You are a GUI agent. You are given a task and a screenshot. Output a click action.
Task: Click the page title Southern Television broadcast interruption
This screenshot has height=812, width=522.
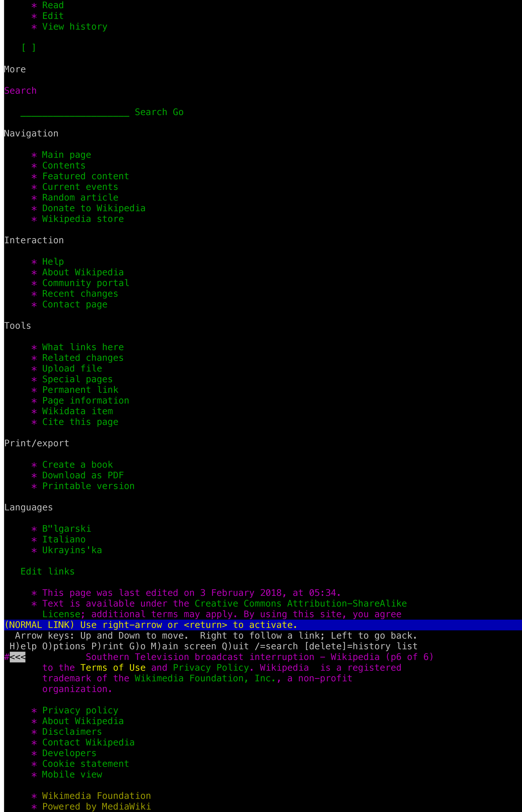[200, 657]
